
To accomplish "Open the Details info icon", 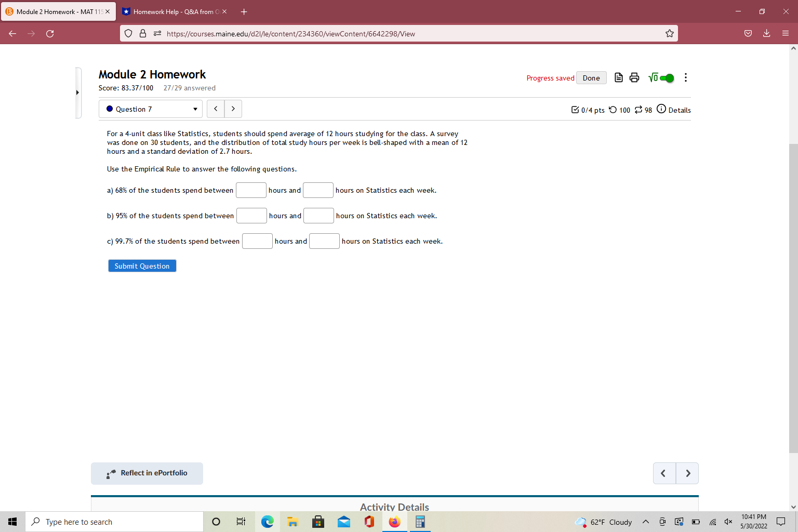I will click(x=661, y=109).
